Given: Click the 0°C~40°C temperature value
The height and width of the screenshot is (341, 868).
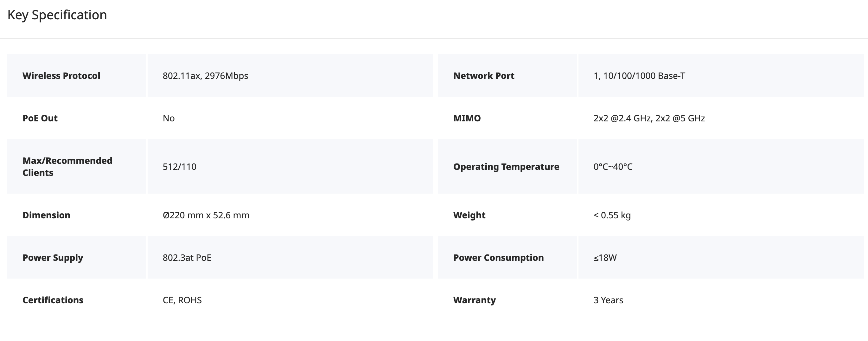Looking at the screenshot, I should [613, 166].
